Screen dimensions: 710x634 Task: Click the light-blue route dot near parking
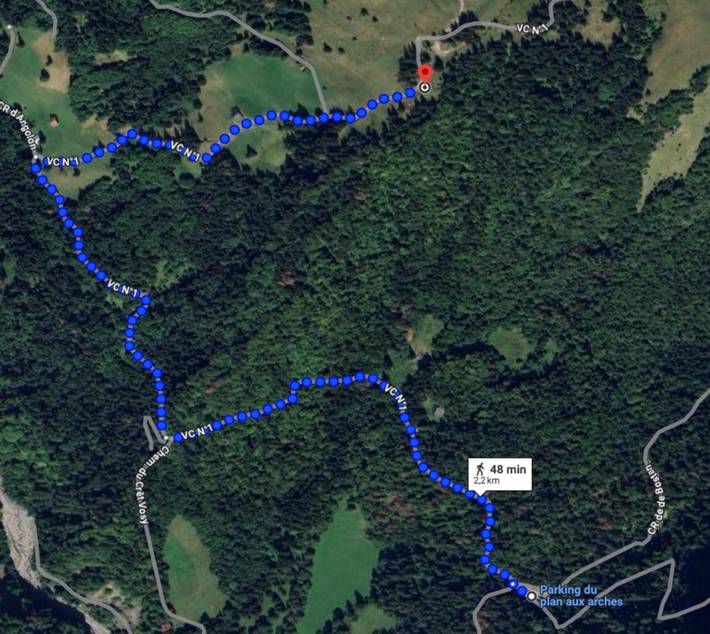pos(512,584)
